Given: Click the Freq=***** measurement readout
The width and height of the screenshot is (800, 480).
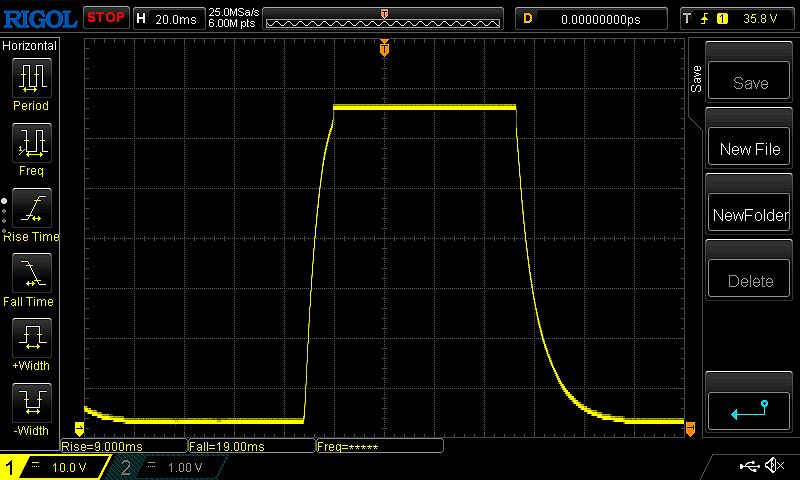Looking at the screenshot, I should click(x=380, y=446).
